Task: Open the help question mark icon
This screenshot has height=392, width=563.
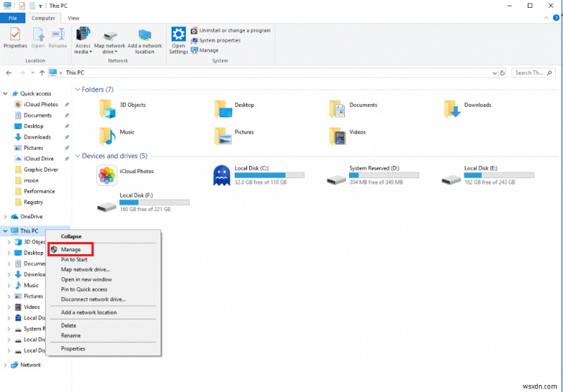Action: (x=556, y=18)
